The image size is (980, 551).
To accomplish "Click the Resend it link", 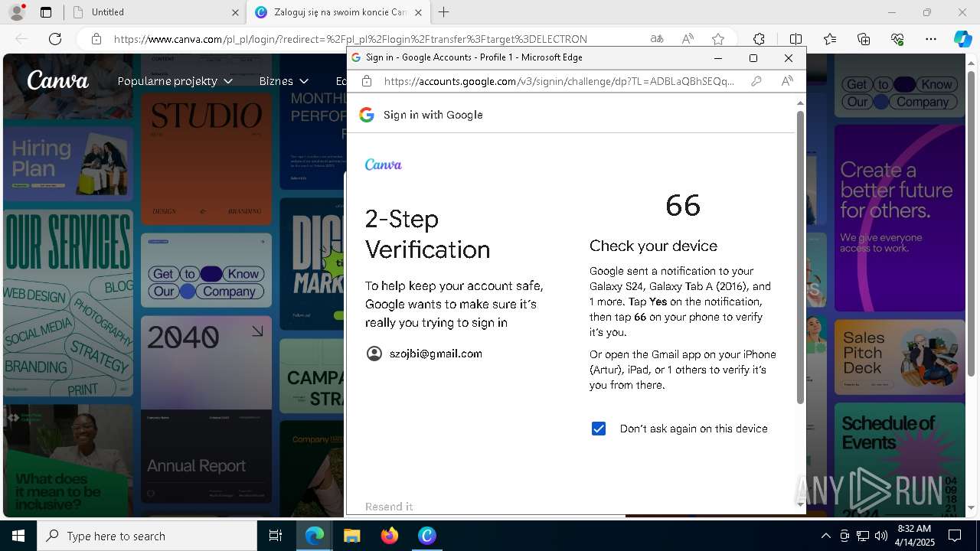I will point(389,507).
